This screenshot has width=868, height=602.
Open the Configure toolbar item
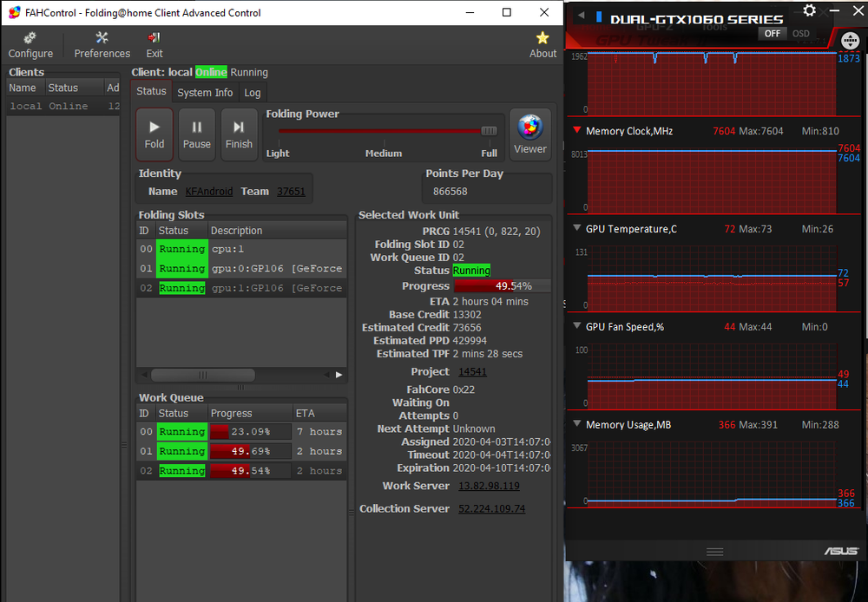(30, 45)
